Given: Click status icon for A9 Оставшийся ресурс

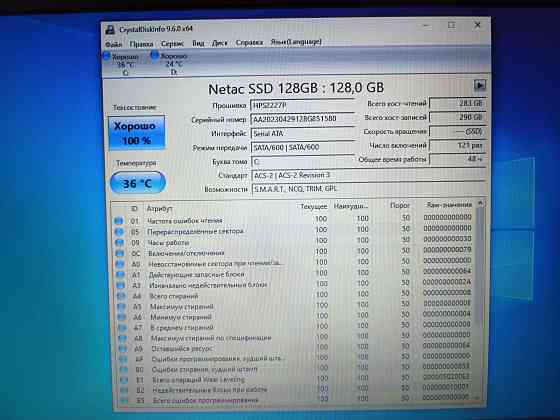Looking at the screenshot, I should click(x=123, y=349).
